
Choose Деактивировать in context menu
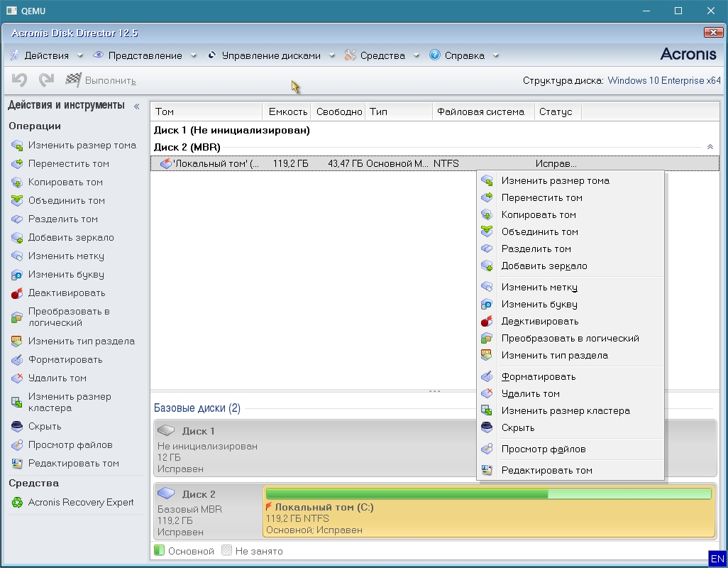pyautogui.click(x=570, y=322)
